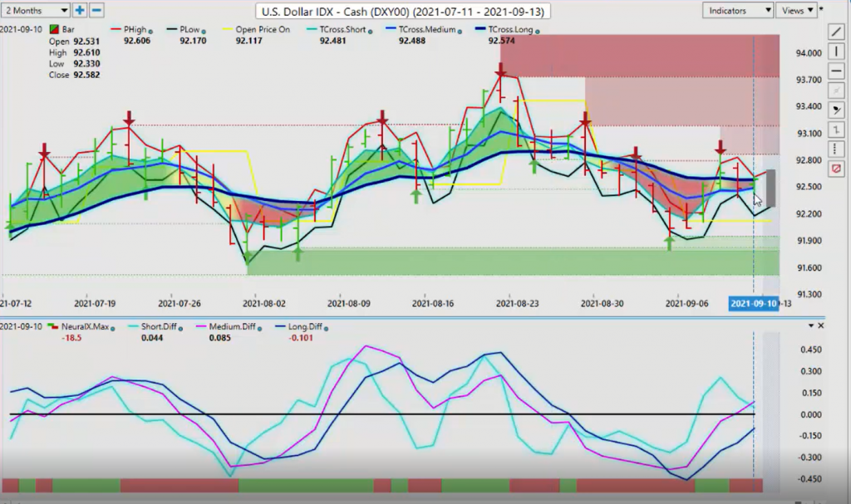The width and height of the screenshot is (851, 504).
Task: Click the 2021-08-23 date axis label
Action: point(517,303)
